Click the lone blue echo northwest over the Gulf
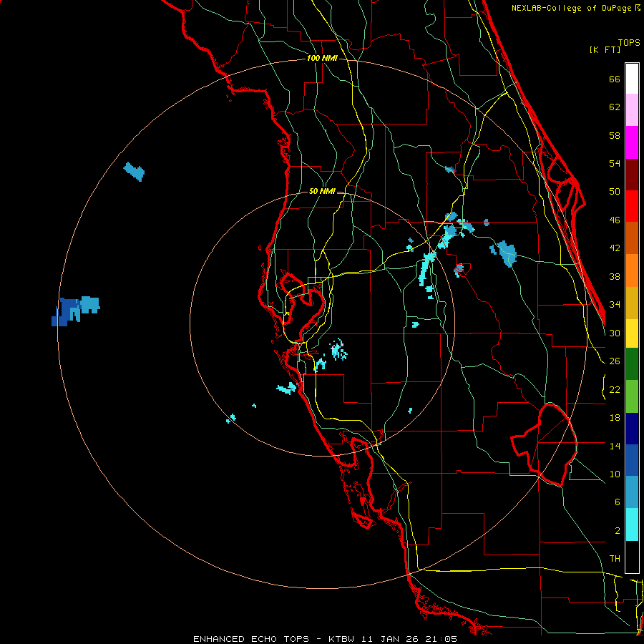Image resolution: width=644 pixels, height=644 pixels. (x=135, y=171)
